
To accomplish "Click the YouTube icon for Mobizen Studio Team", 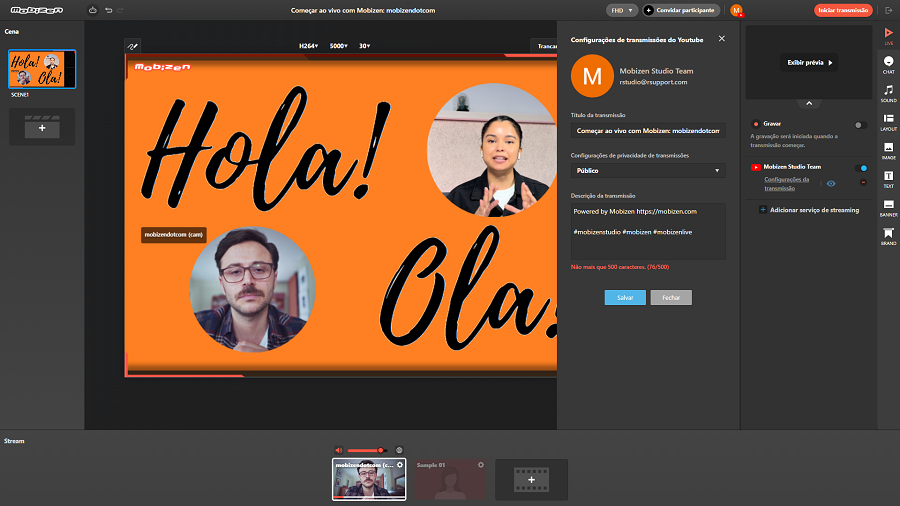I will tap(755, 168).
